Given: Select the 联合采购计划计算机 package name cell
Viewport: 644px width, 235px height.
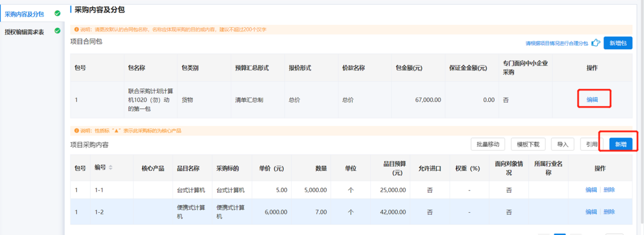Looking at the screenshot, I should (151, 100).
